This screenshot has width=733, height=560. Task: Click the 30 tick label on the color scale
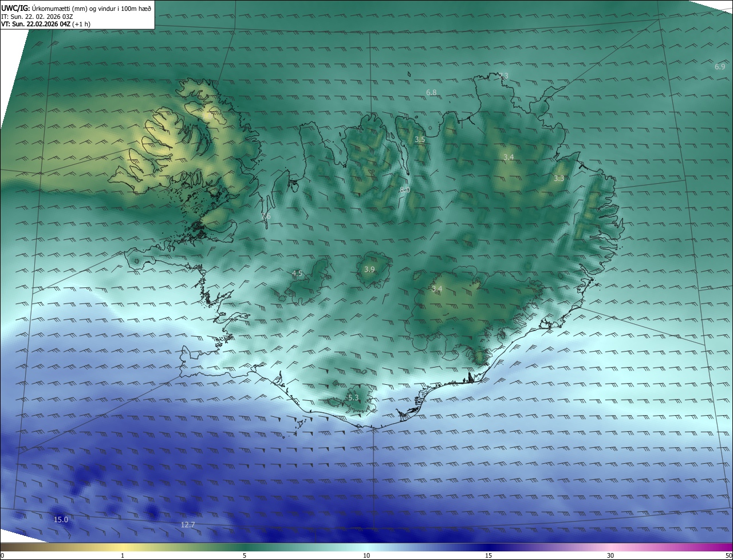[610, 555]
